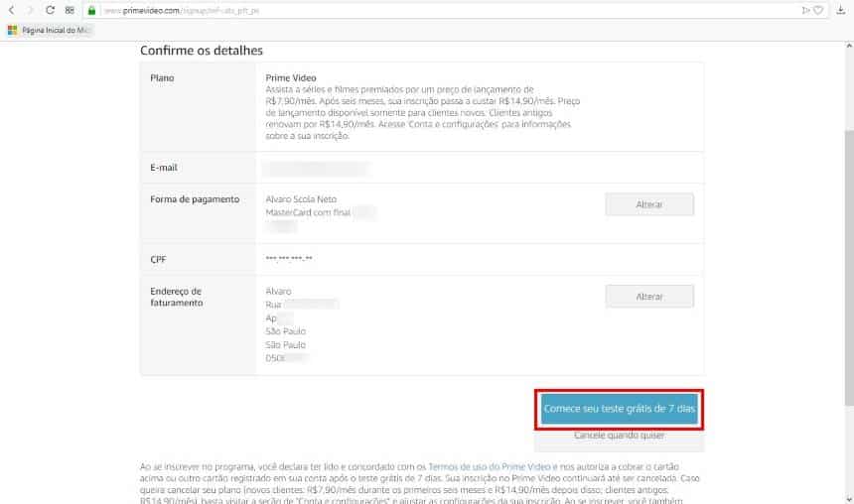Click the E-mail row label
This screenshot has height=504, width=854.
pyautogui.click(x=164, y=168)
